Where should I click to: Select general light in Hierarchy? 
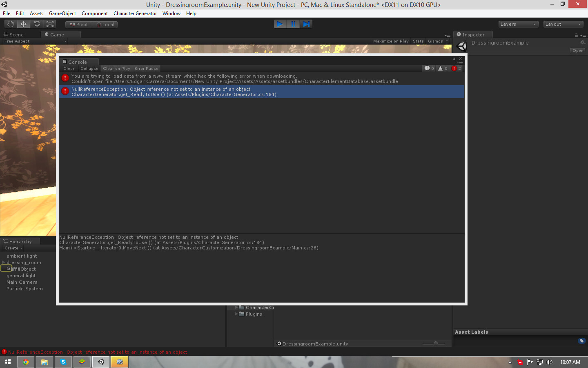pyautogui.click(x=21, y=276)
